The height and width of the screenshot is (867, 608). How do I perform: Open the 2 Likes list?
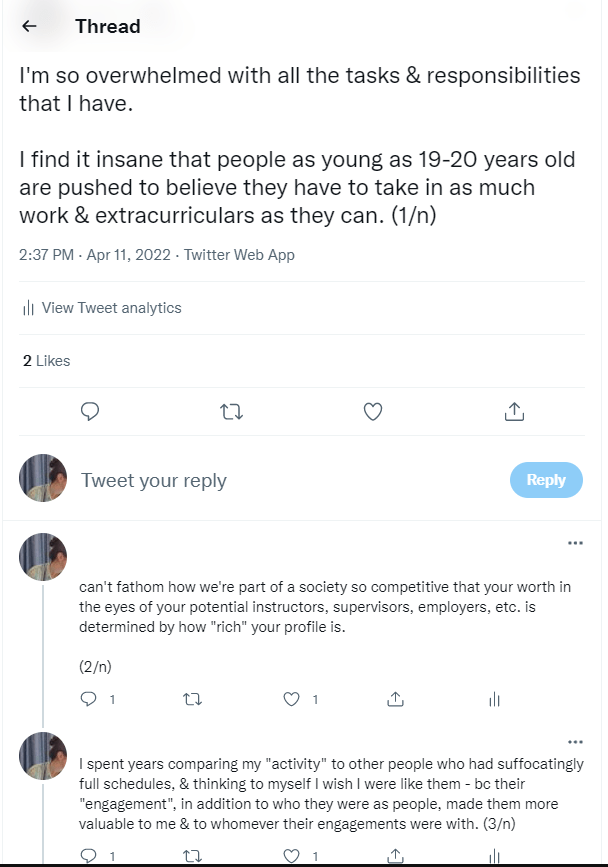click(46, 361)
